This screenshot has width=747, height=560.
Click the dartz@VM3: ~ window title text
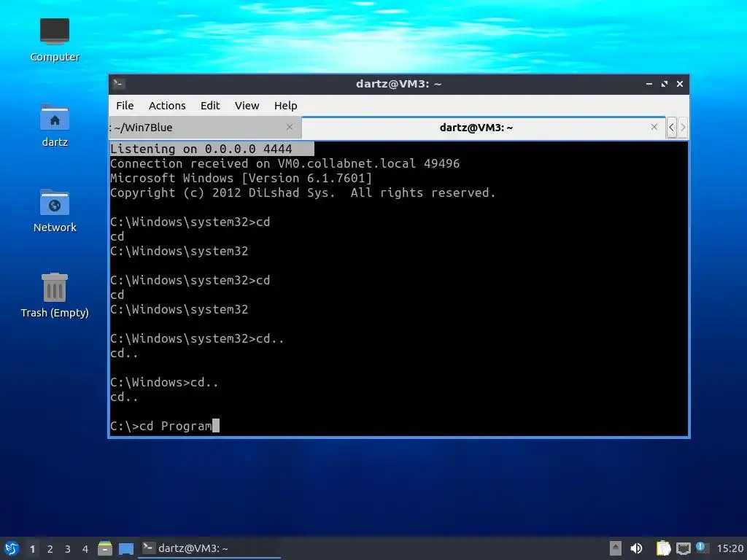coord(399,84)
